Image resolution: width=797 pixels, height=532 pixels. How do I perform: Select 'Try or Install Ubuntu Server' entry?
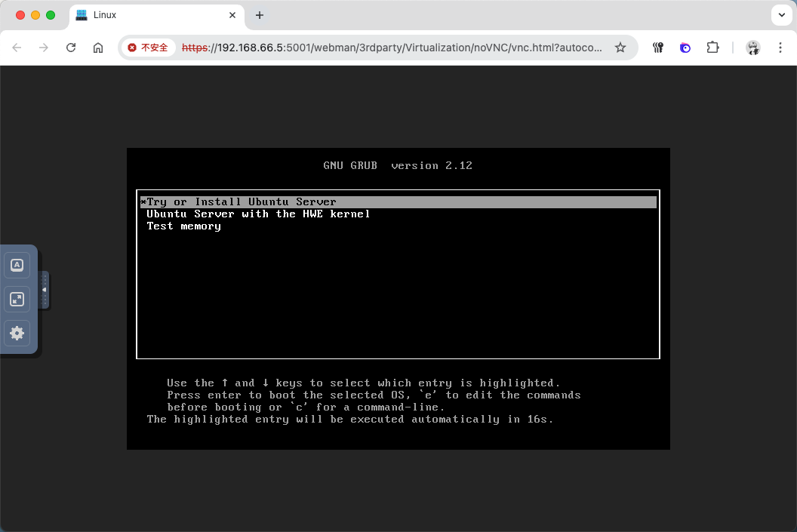398,201
